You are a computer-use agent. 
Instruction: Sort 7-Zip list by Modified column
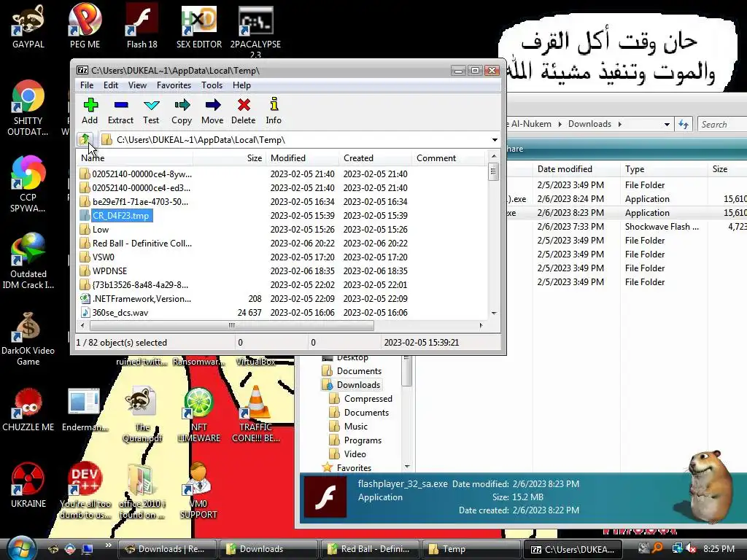(x=303, y=158)
